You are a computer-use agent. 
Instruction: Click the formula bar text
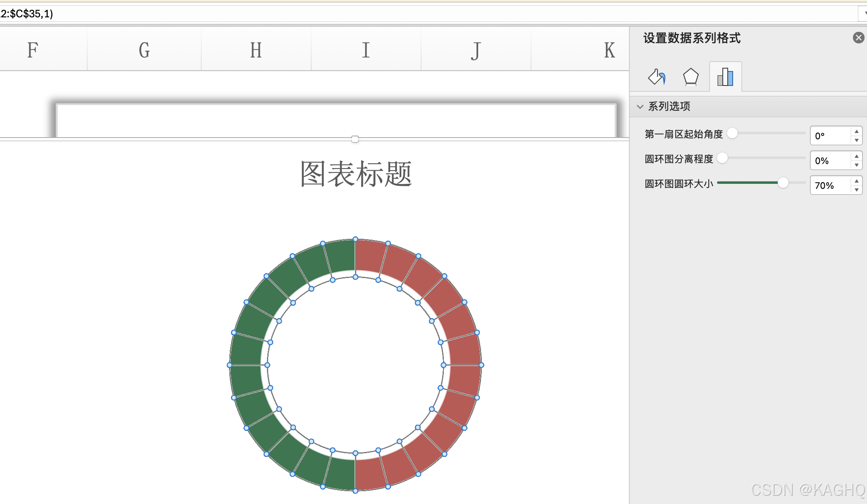click(26, 14)
